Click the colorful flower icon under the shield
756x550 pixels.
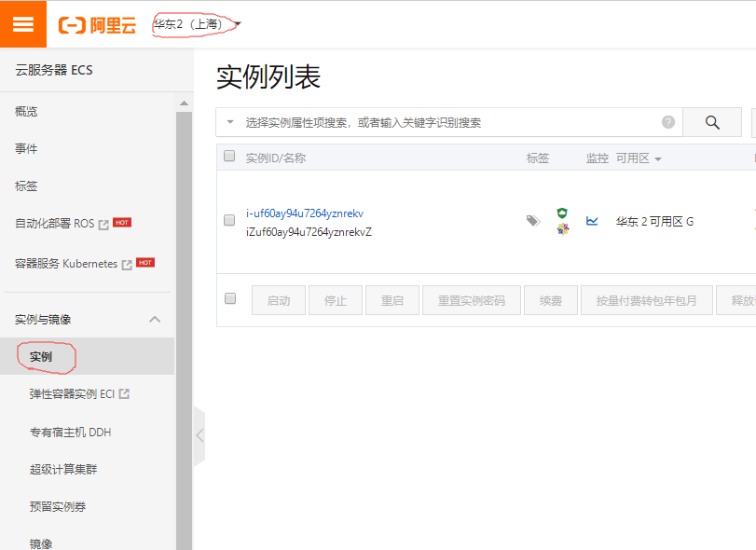pyautogui.click(x=563, y=228)
